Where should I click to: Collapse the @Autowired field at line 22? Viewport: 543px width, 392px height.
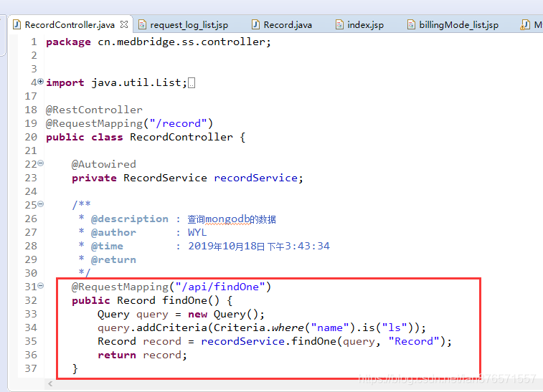(40, 163)
